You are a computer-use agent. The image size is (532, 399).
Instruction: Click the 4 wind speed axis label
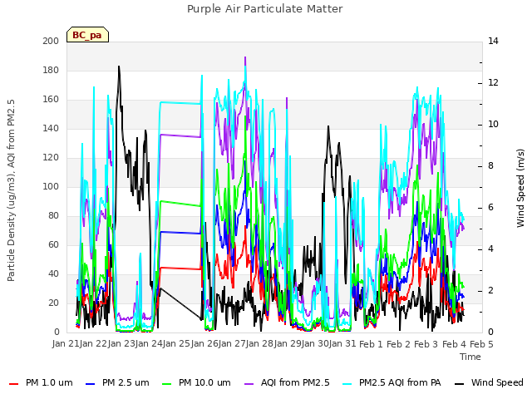(491, 249)
